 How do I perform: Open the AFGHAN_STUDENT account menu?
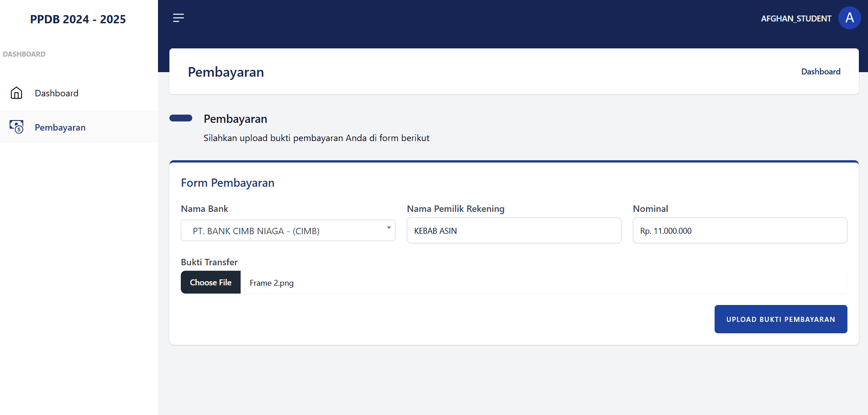(795, 19)
